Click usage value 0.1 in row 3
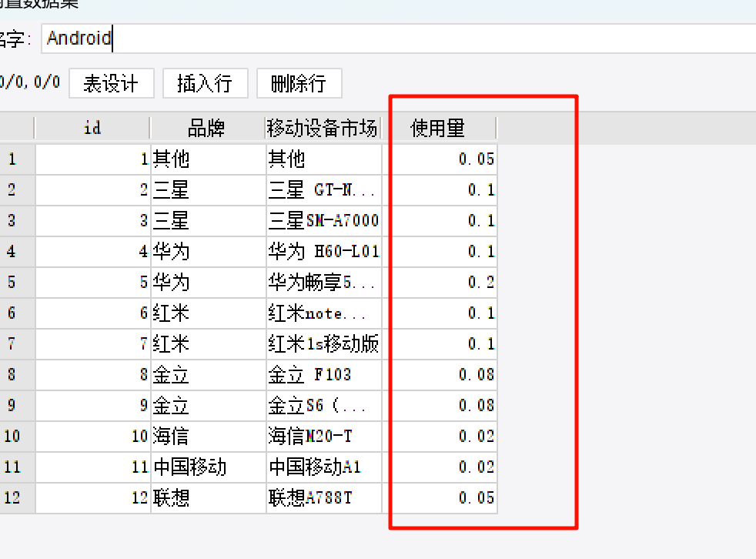Image resolution: width=756 pixels, height=559 pixels. coord(440,221)
